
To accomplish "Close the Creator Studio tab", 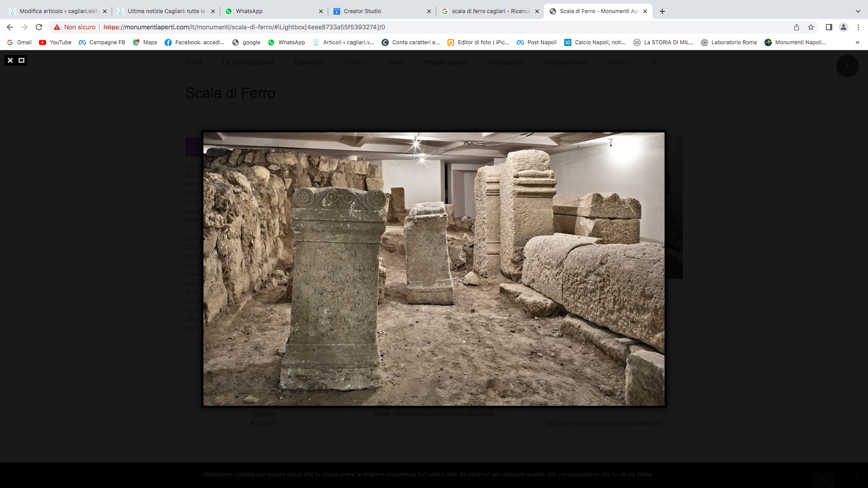I will [x=429, y=11].
